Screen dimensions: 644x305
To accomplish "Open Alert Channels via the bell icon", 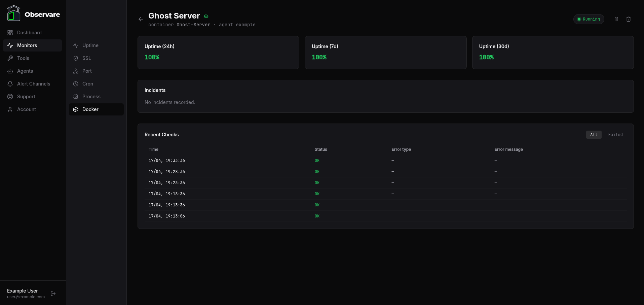I will click(10, 84).
